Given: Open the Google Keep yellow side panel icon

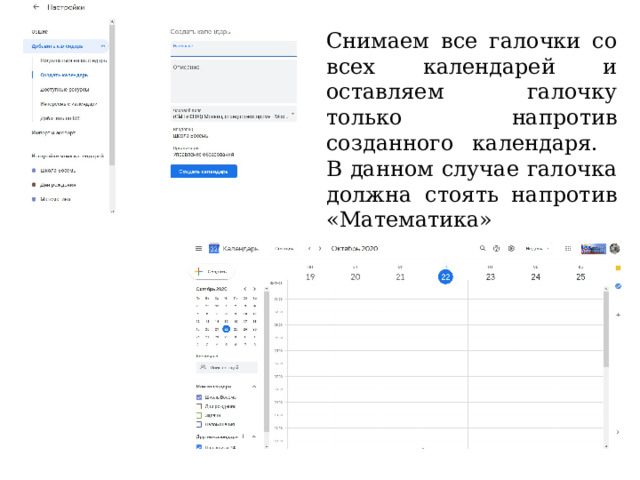Looking at the screenshot, I should (618, 268).
